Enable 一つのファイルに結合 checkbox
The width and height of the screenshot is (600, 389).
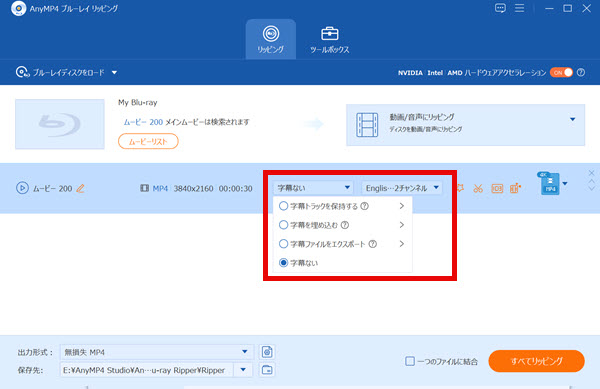pos(410,361)
